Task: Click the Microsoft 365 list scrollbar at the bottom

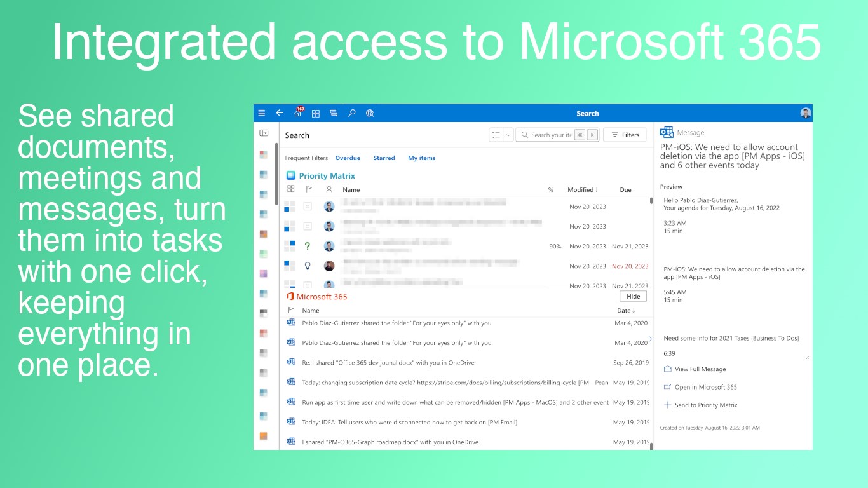Action: pos(651,446)
